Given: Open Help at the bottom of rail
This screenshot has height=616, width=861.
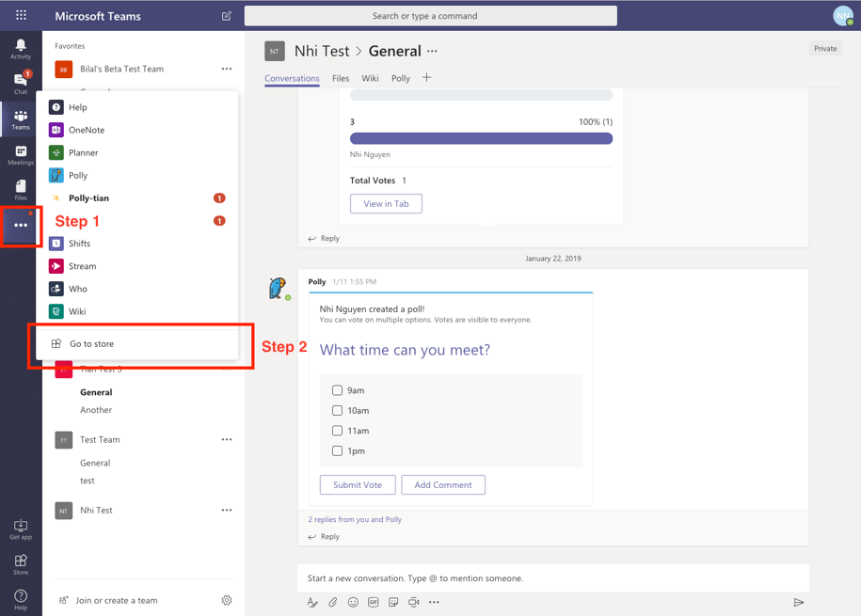Looking at the screenshot, I should point(21,599).
